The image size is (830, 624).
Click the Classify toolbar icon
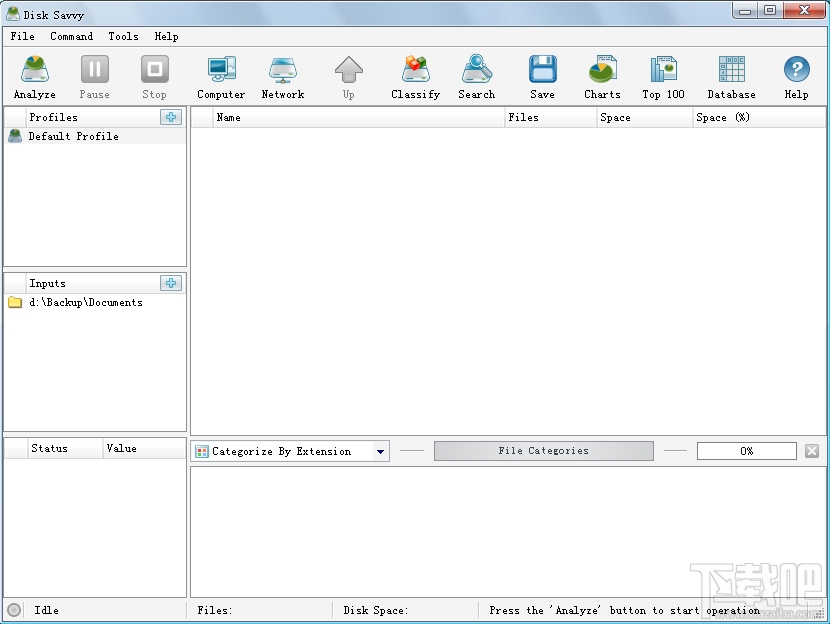pyautogui.click(x=416, y=78)
